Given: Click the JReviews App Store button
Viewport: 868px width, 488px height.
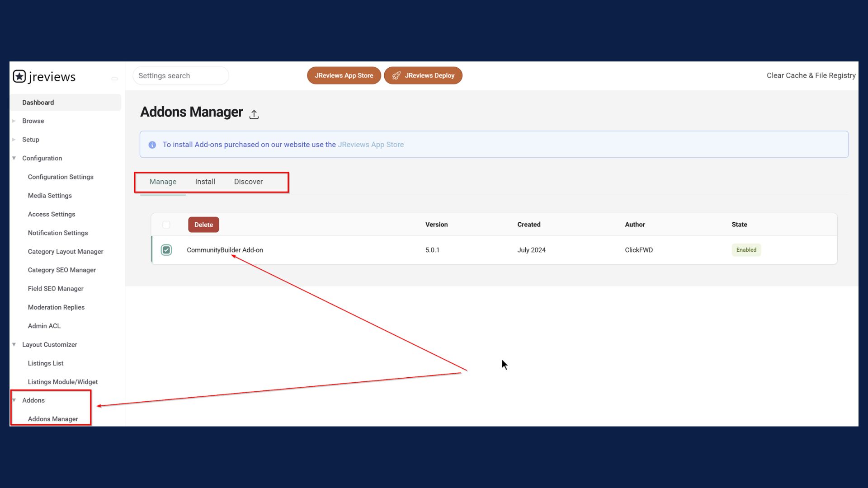Looking at the screenshot, I should click(344, 75).
